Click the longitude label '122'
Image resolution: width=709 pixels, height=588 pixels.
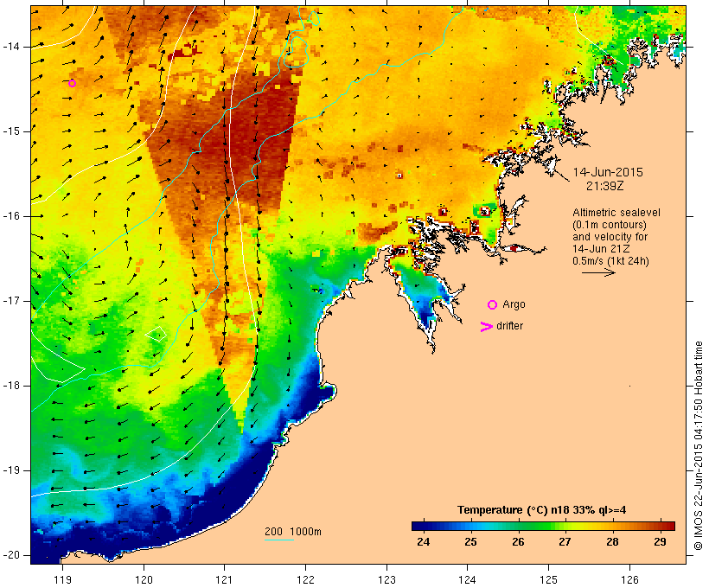305,579
